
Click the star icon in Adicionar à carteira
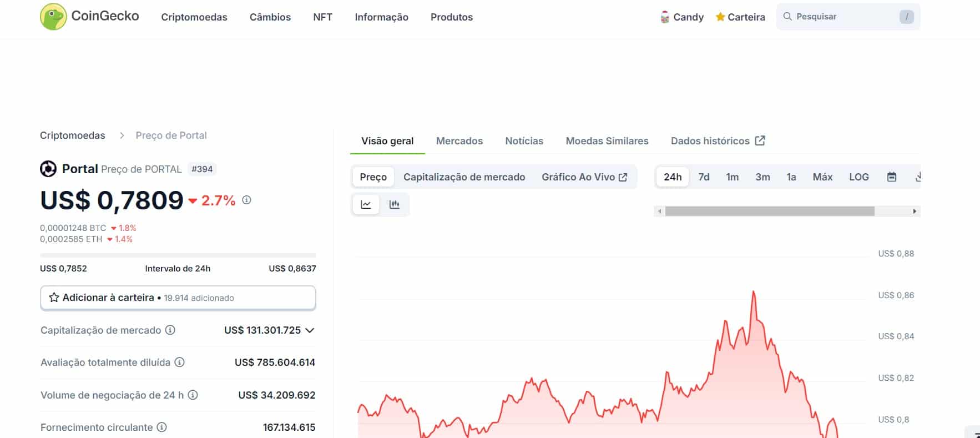tap(54, 298)
